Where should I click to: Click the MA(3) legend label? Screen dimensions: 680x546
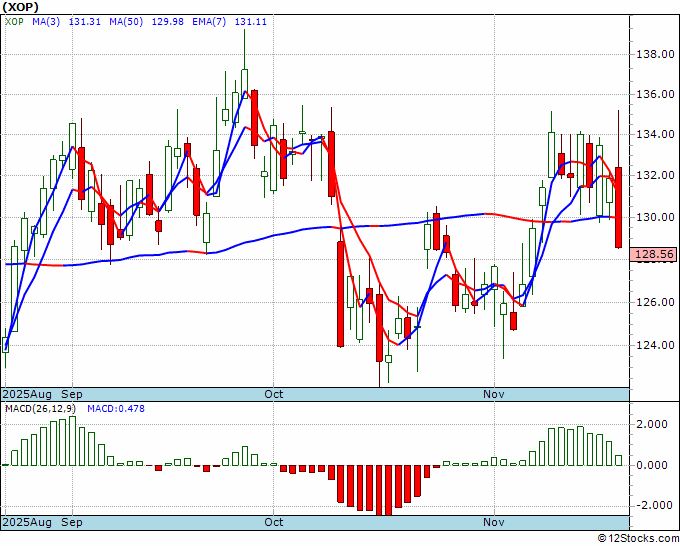tap(46, 22)
